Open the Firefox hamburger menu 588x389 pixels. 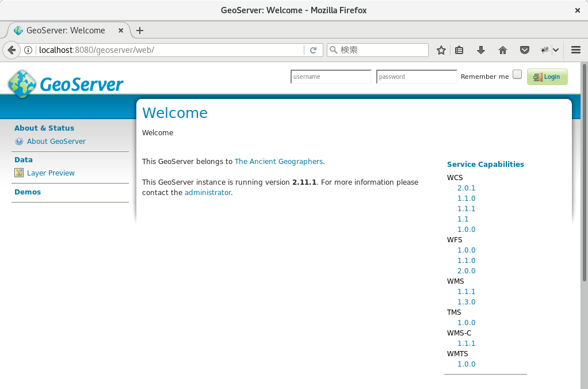[576, 50]
